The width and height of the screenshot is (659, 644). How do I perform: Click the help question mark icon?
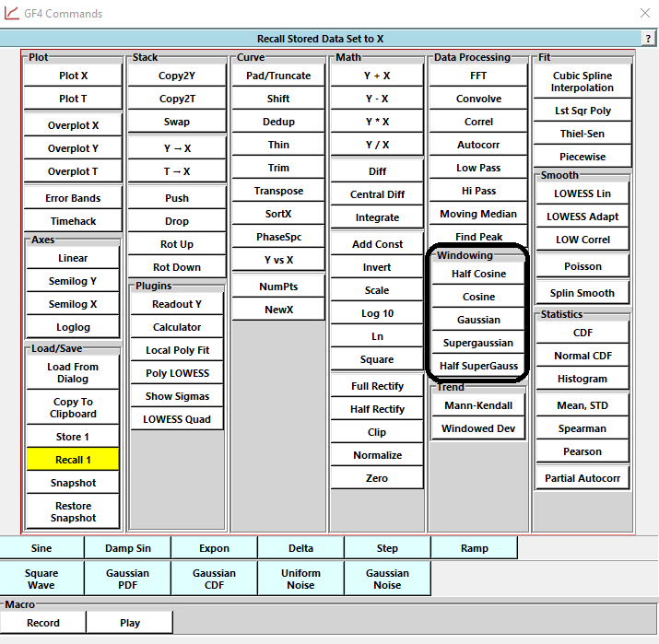[649, 39]
